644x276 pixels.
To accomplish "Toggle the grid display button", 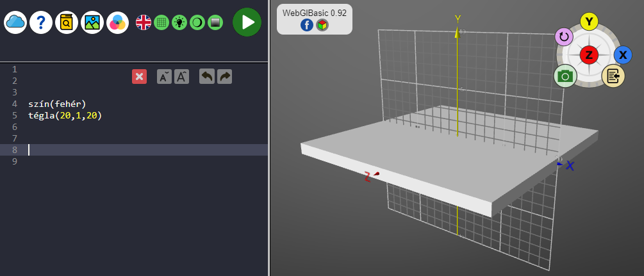I will point(161,23).
